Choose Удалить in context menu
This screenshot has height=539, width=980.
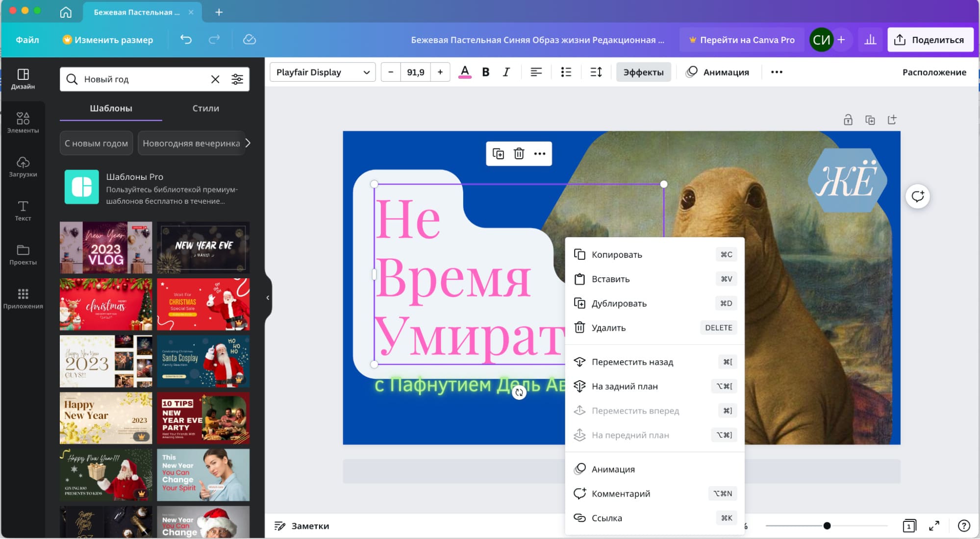click(654, 328)
